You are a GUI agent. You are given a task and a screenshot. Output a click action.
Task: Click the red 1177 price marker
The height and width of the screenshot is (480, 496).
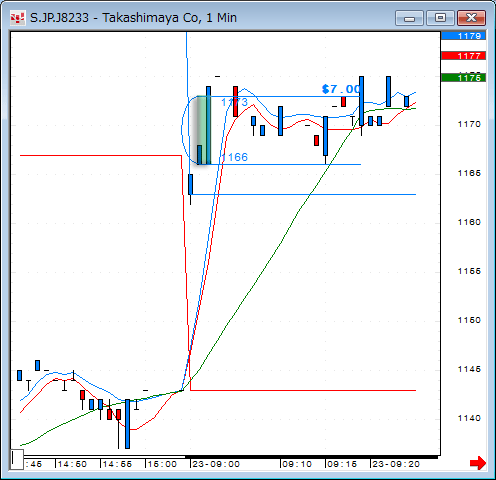click(463, 56)
